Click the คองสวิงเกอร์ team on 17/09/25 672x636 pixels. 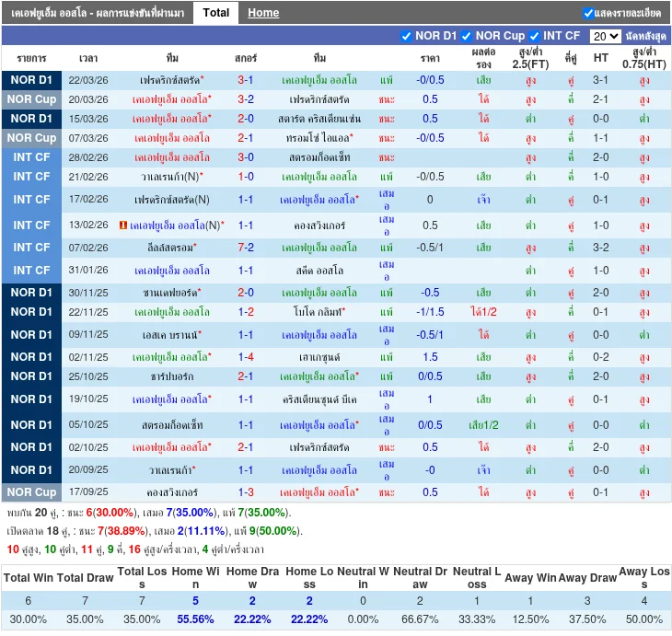point(172,492)
